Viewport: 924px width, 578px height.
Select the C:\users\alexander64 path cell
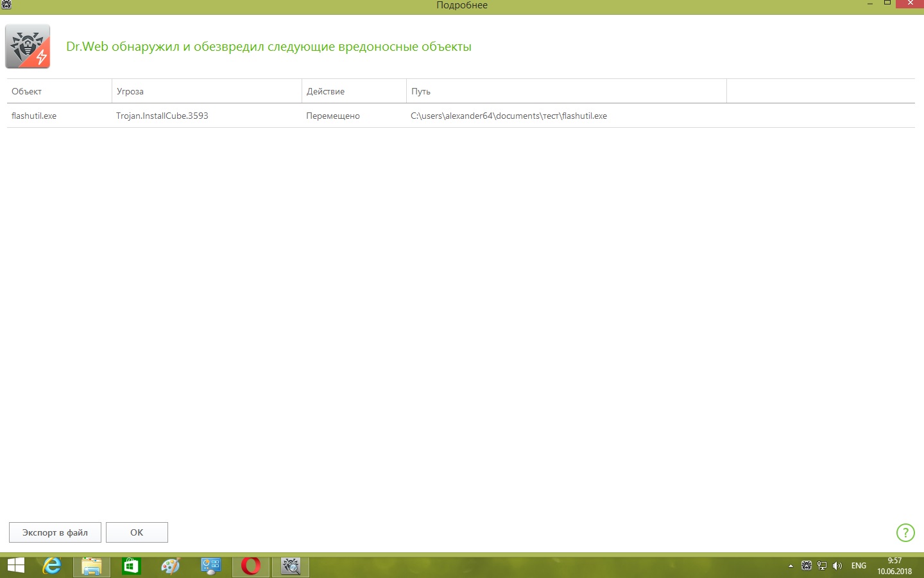509,116
